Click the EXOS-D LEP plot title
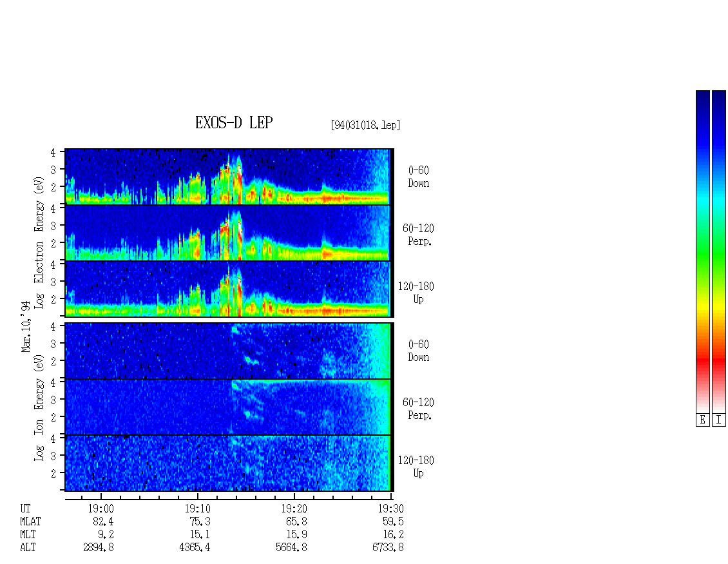The height and width of the screenshot is (564, 728). [x=233, y=122]
